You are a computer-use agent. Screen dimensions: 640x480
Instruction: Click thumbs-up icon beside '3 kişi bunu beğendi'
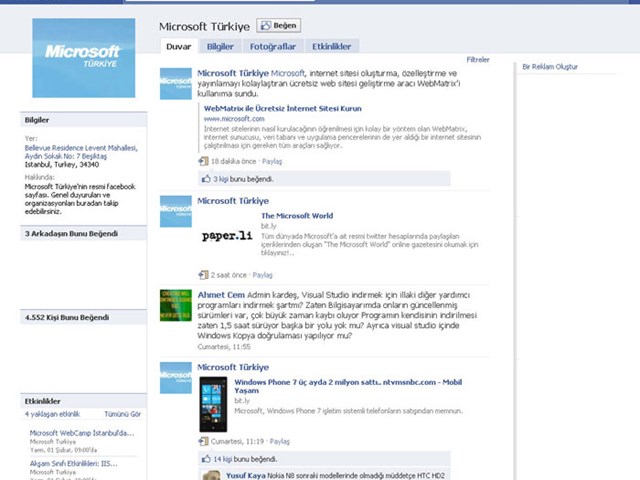pos(206,179)
